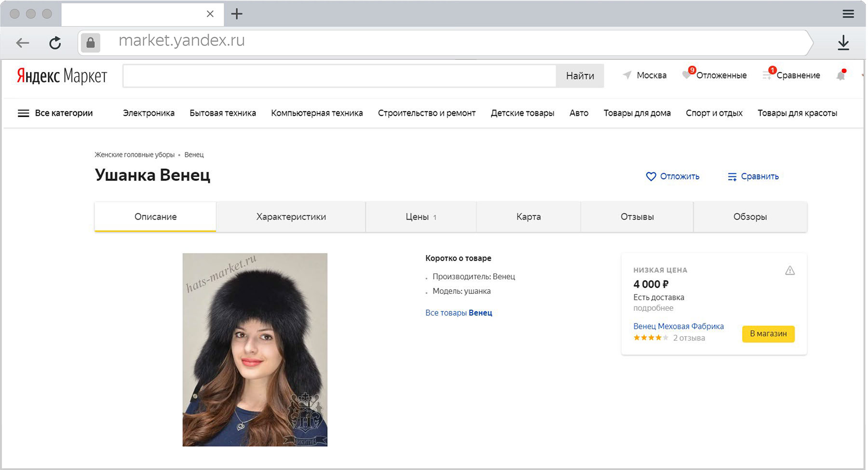Screen dimensions: 868x470
Task: Click the 4 000 ₽ price text
Action: click(x=651, y=284)
